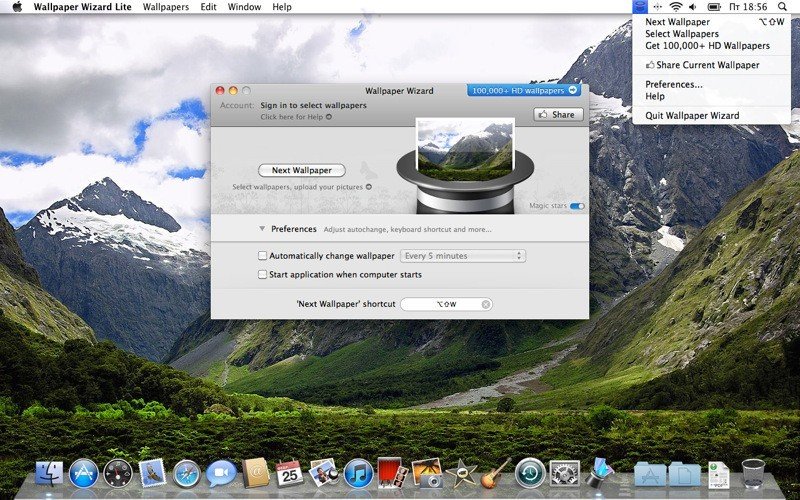Collapse the Preferences disclosure triangle
The image size is (800, 500).
coord(262,229)
